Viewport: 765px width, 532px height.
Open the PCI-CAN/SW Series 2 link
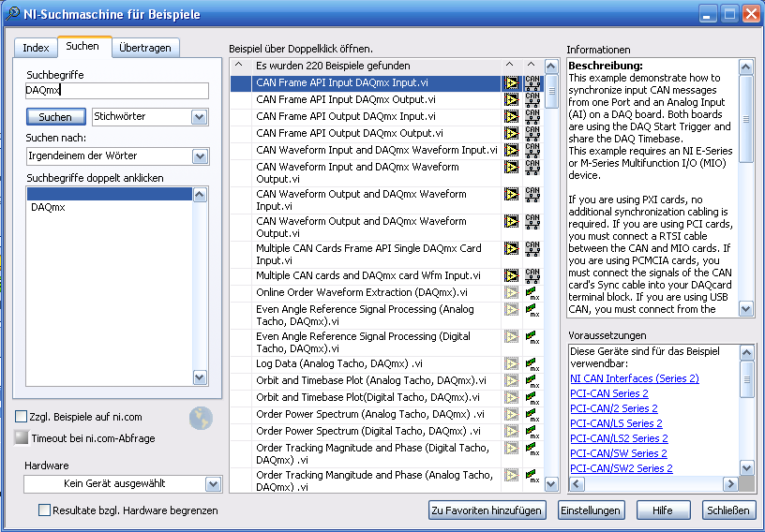tap(618, 453)
